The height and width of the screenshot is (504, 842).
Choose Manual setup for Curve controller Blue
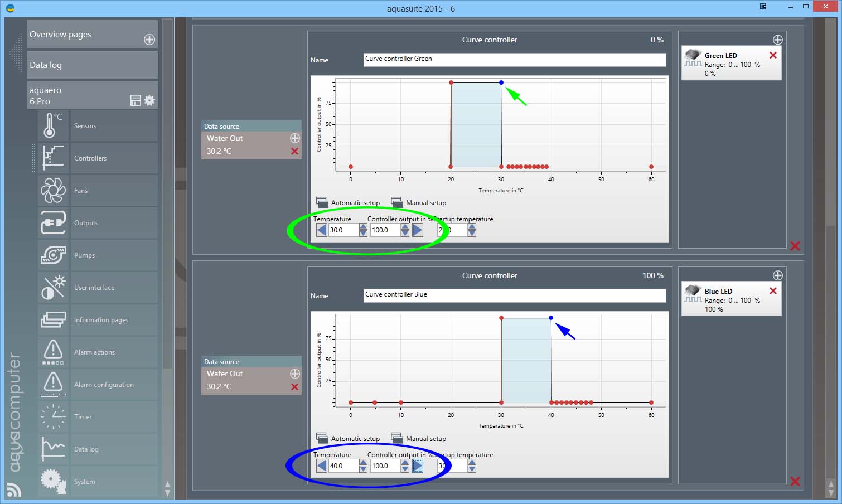[x=419, y=438]
